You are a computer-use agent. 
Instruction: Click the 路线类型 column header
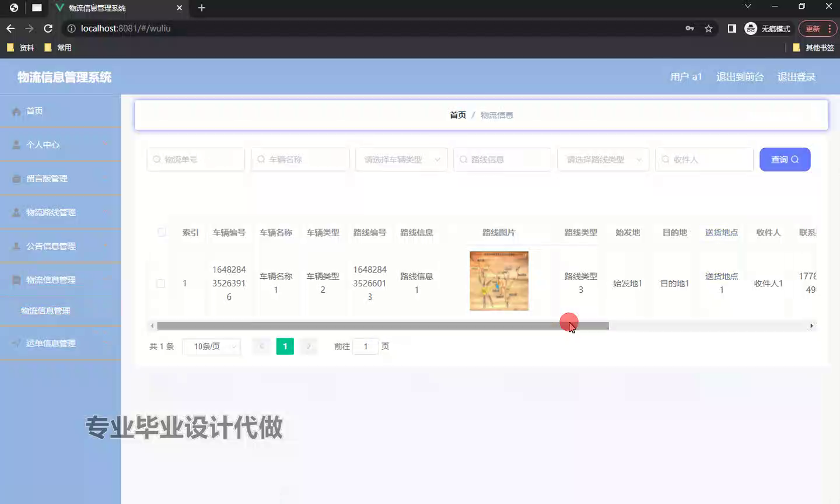click(580, 232)
